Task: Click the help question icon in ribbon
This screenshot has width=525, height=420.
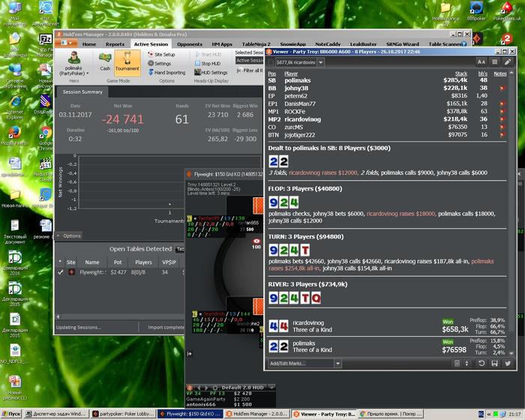Action: [x=463, y=44]
